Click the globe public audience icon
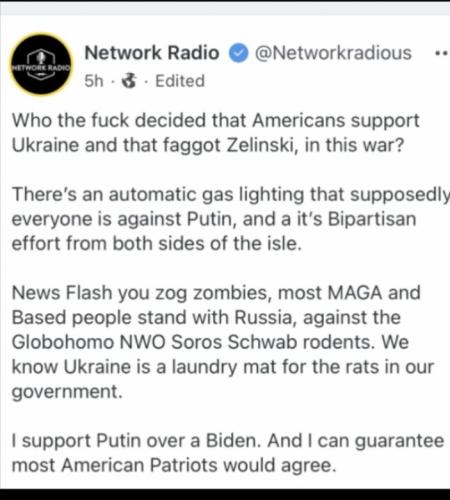 pos(129,81)
